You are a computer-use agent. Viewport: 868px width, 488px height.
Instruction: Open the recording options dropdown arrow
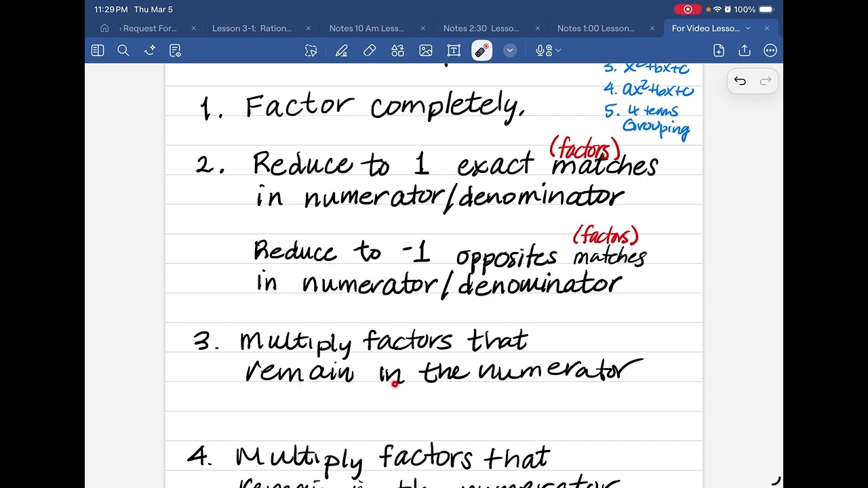[559, 50]
